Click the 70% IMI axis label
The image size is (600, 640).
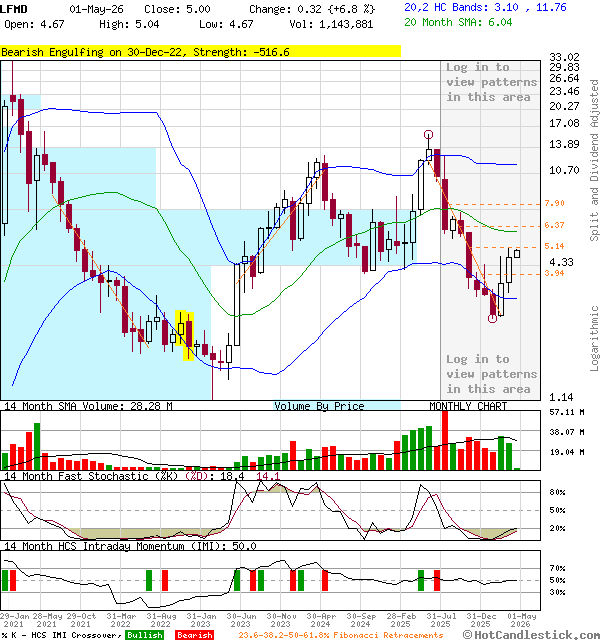557,568
